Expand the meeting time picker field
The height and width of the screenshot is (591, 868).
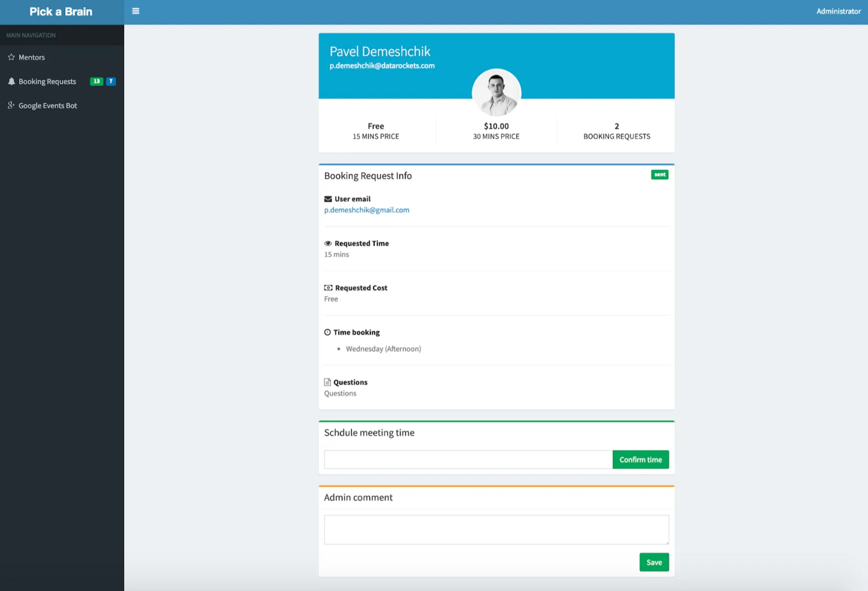[x=467, y=459]
